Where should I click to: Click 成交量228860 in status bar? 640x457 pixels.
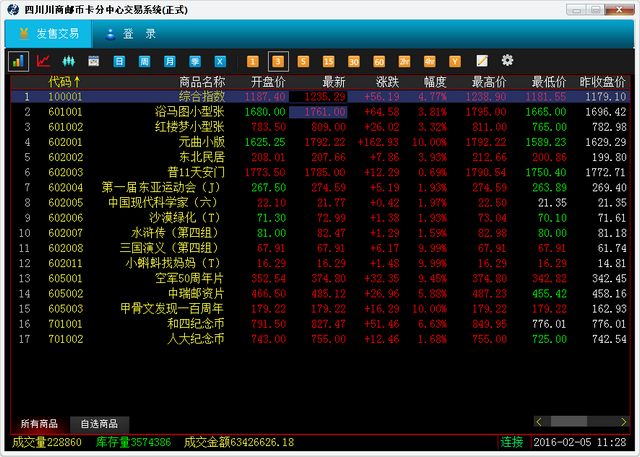[47, 442]
